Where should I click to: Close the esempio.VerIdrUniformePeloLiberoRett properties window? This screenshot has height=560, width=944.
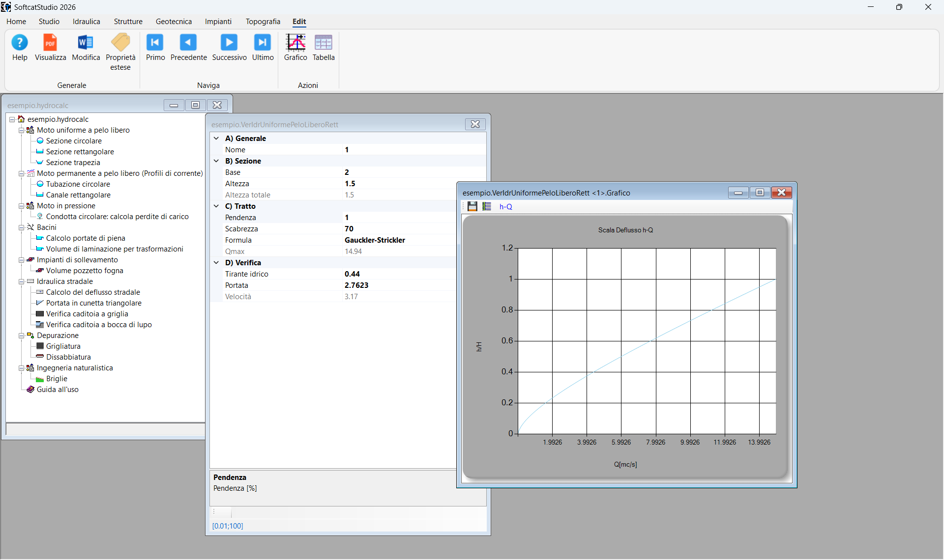click(x=475, y=124)
